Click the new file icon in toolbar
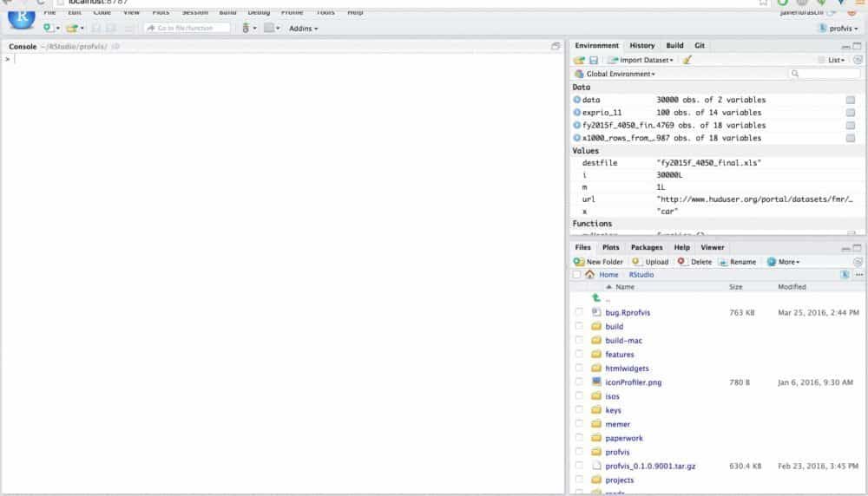 coord(48,28)
